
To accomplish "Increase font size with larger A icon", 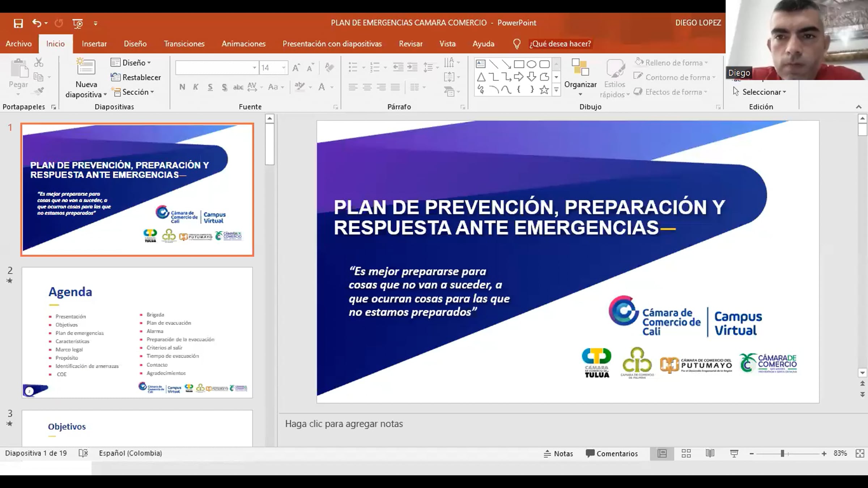I will coord(296,68).
